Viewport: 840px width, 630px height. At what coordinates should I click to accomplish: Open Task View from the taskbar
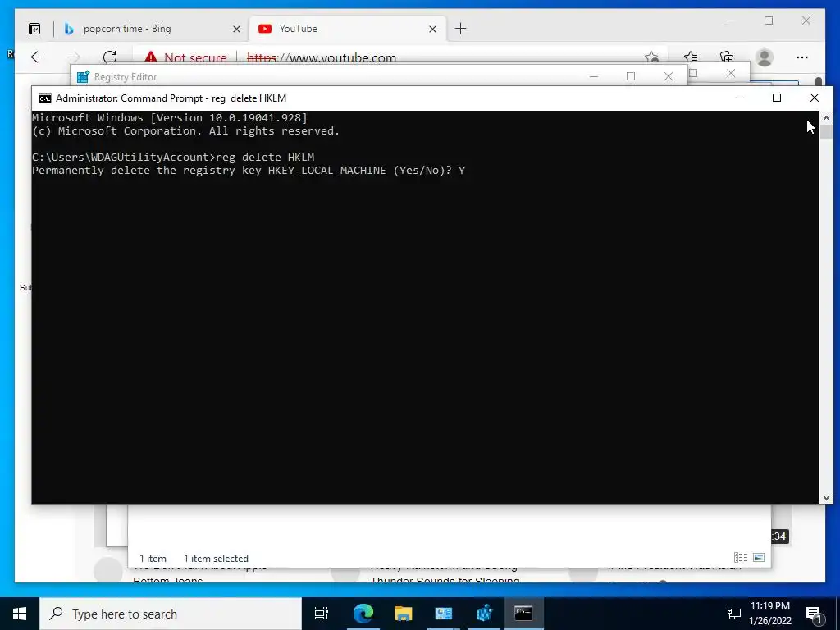tap(322, 614)
